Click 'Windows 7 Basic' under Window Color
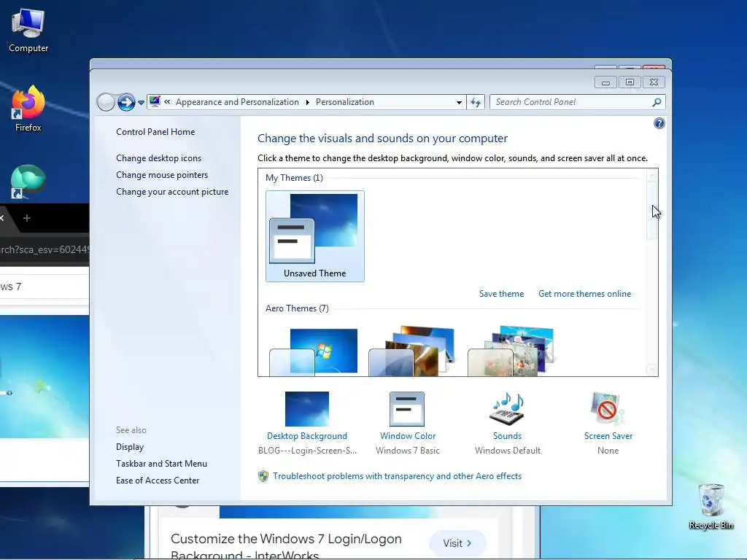Viewport: 747px width, 560px height. click(x=407, y=451)
